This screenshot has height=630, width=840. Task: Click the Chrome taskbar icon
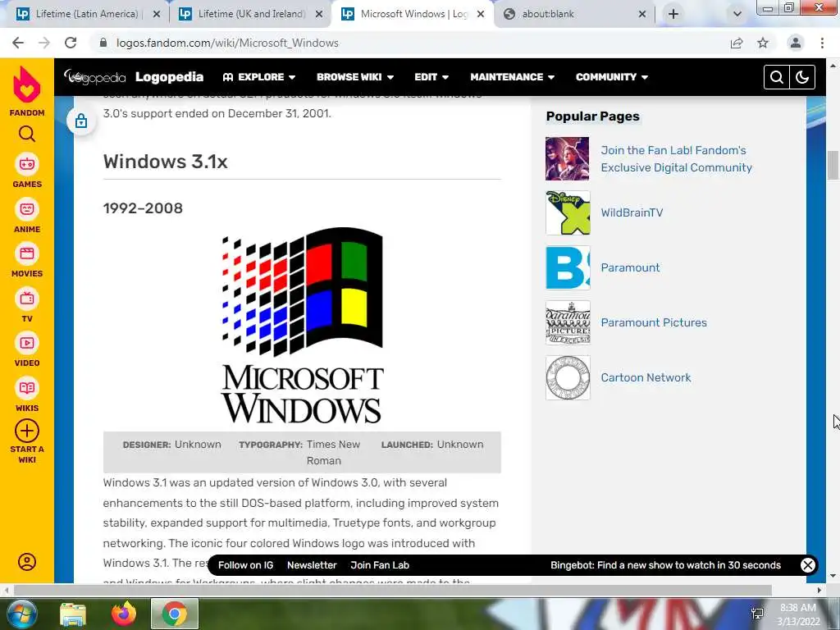[x=175, y=614]
